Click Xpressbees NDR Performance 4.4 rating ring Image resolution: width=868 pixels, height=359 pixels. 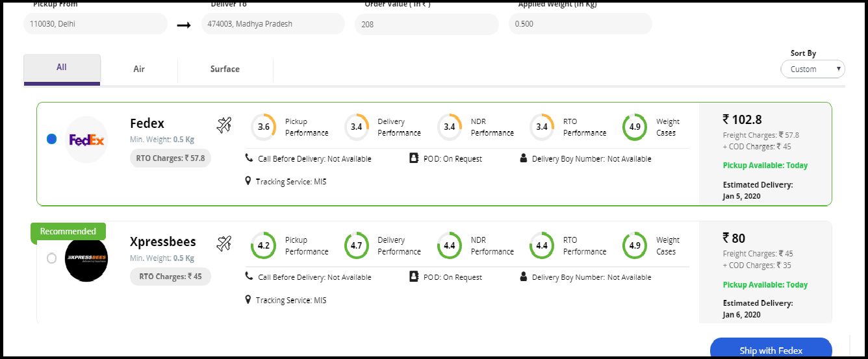point(450,245)
